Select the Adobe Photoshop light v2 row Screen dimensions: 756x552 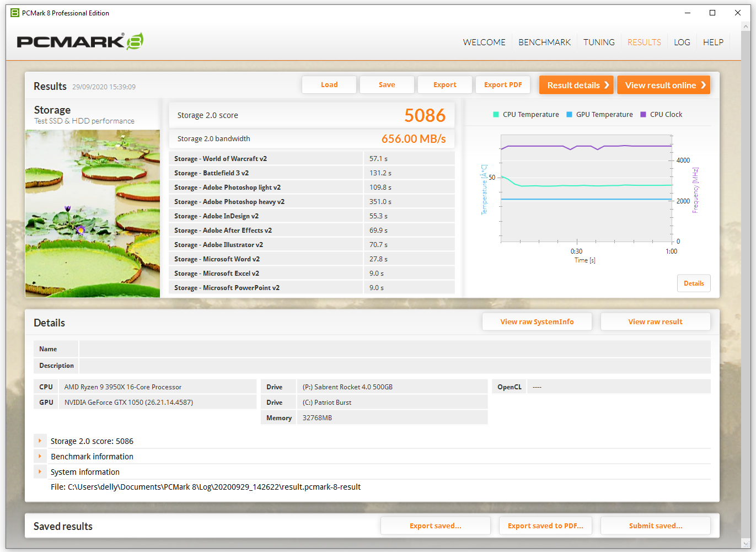click(x=312, y=187)
